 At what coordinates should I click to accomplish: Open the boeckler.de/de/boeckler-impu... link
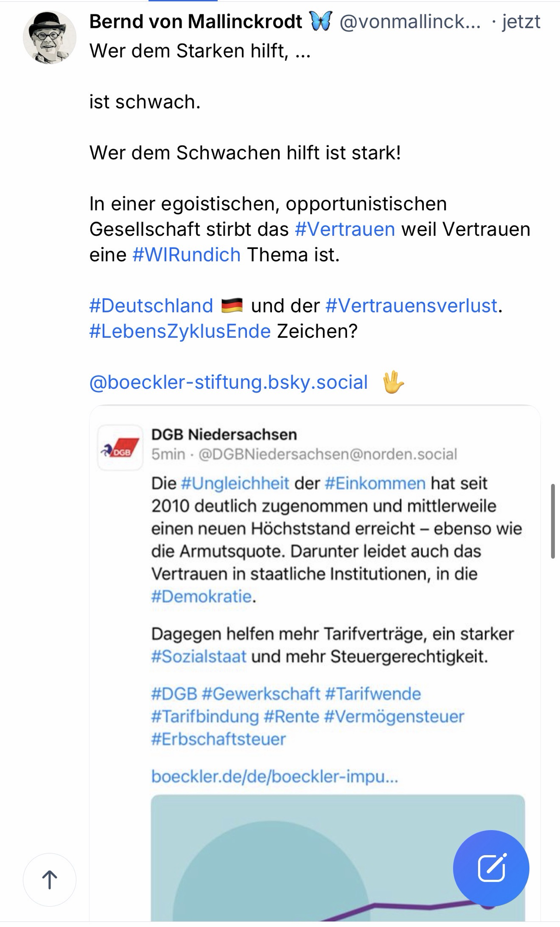click(x=275, y=776)
